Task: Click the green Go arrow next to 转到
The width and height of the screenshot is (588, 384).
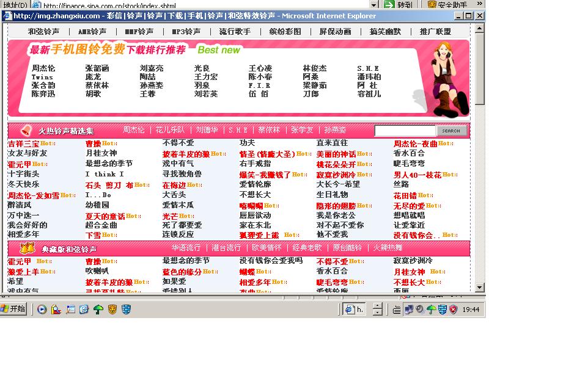Action: click(389, 4)
